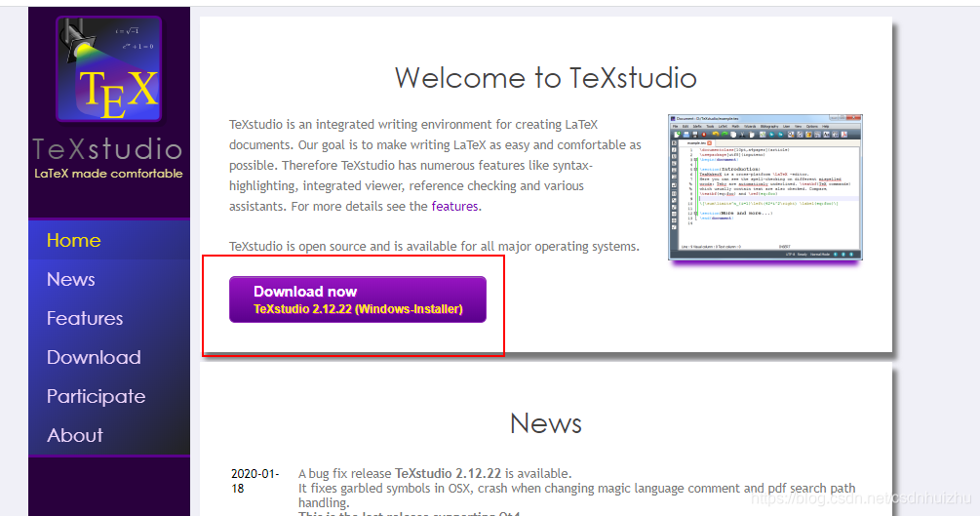Follow the 'features' hyperlink in the intro text
This screenshot has height=516, width=980.
click(x=454, y=207)
